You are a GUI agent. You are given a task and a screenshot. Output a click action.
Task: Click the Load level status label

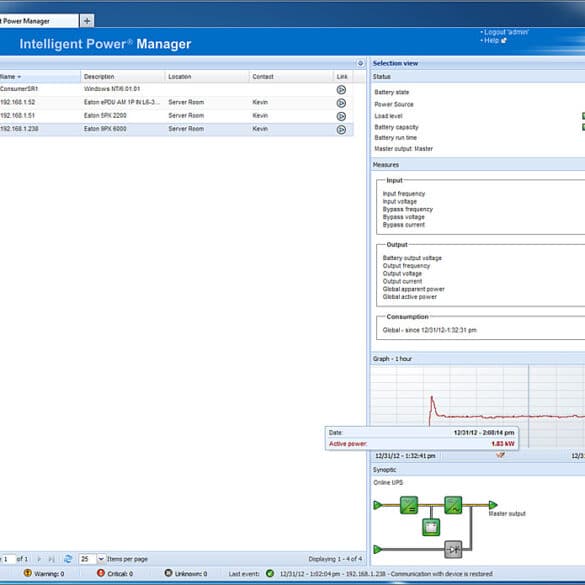click(x=388, y=116)
